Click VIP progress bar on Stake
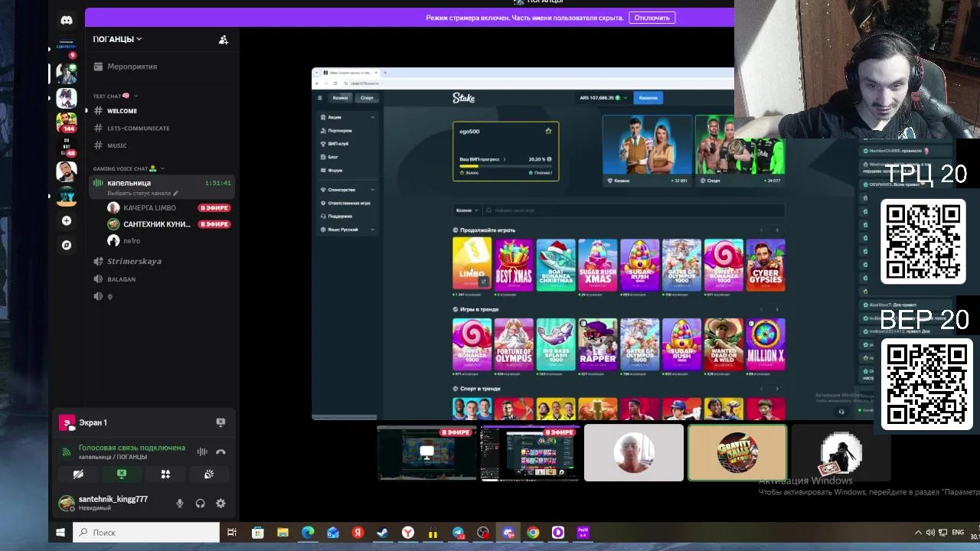The image size is (980, 551). [505, 166]
